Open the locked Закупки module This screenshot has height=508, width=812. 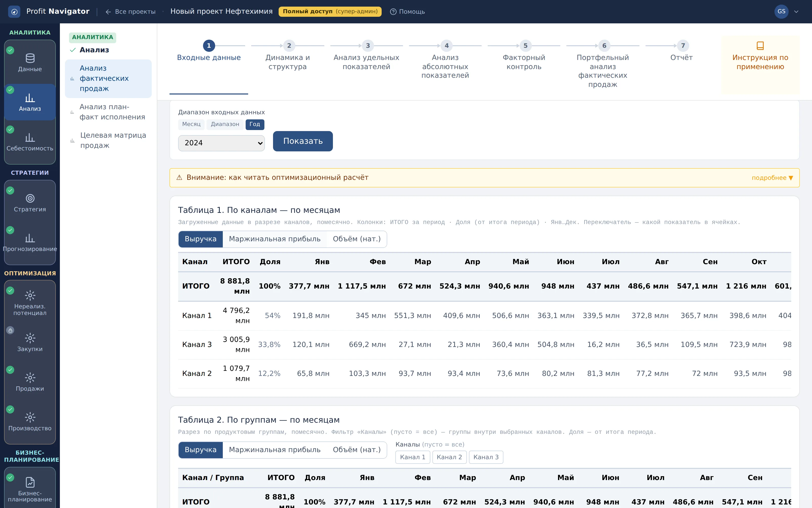click(x=30, y=342)
